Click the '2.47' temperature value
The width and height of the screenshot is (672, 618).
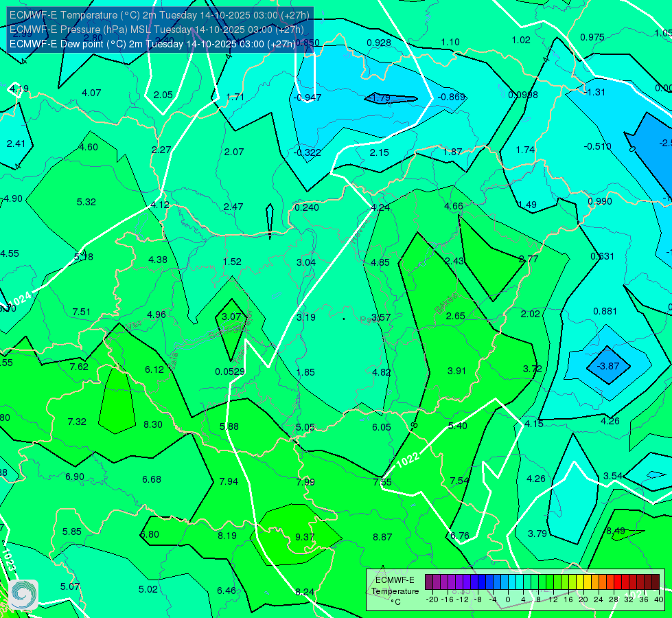[x=233, y=207]
